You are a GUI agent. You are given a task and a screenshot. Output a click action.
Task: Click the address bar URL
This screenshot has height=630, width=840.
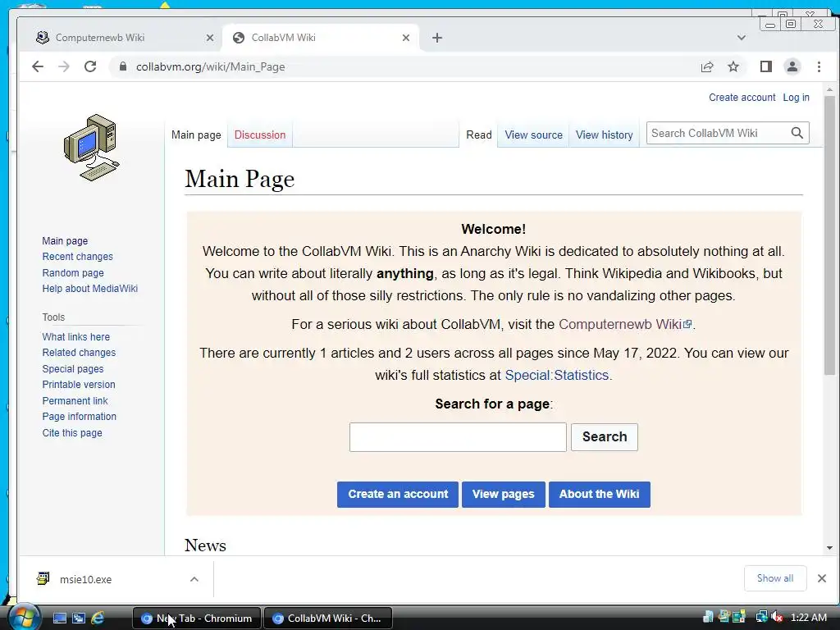[x=211, y=66]
